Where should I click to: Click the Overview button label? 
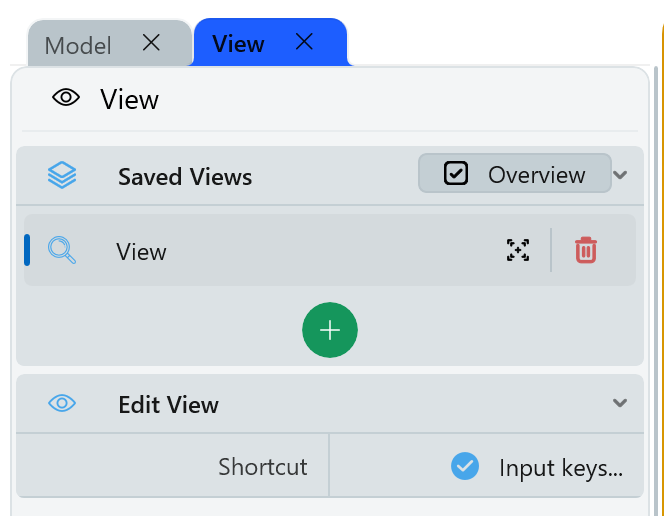click(x=536, y=174)
